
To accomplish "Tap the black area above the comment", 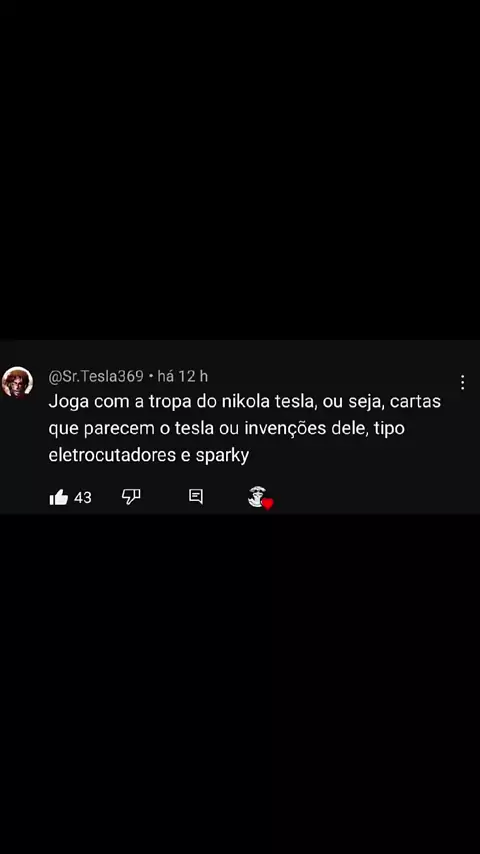I will point(240,169).
